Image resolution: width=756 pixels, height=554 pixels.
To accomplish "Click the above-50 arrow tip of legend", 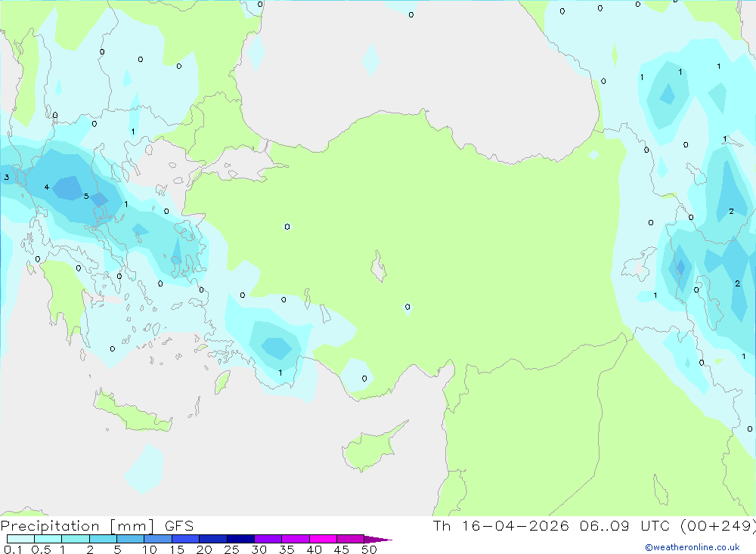I will tap(378, 540).
